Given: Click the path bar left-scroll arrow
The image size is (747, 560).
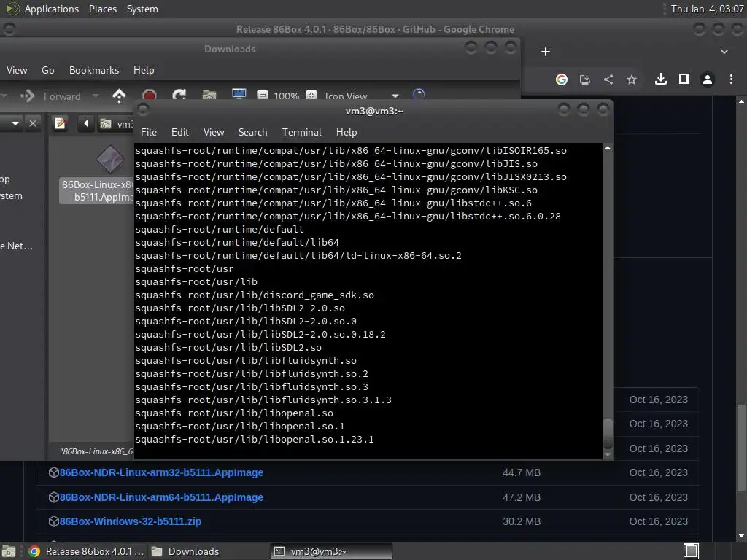Looking at the screenshot, I should [86, 124].
